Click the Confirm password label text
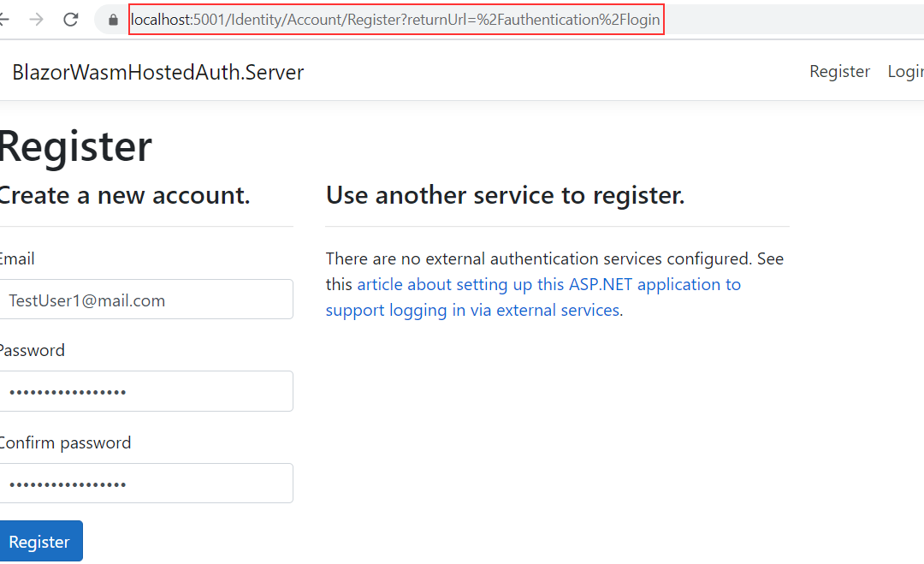 click(x=65, y=442)
